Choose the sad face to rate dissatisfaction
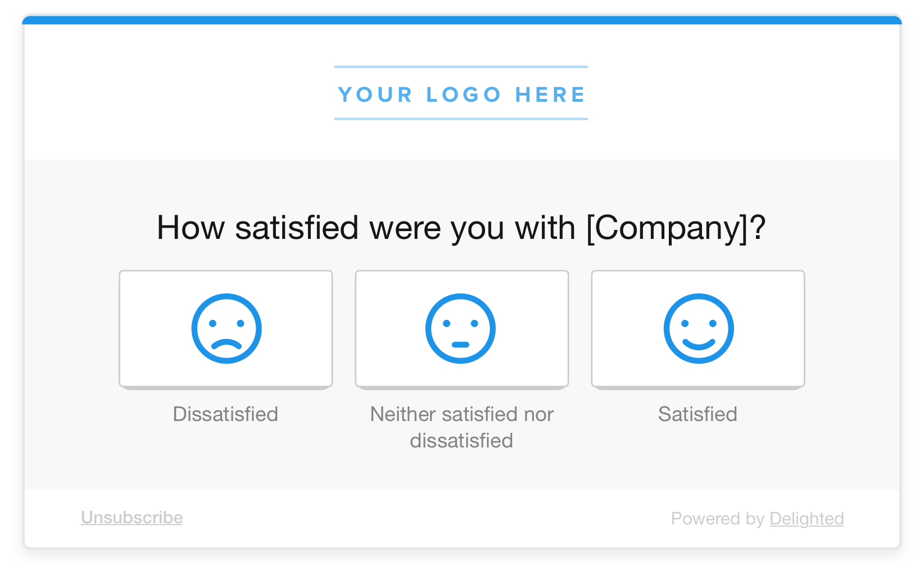 click(x=225, y=328)
